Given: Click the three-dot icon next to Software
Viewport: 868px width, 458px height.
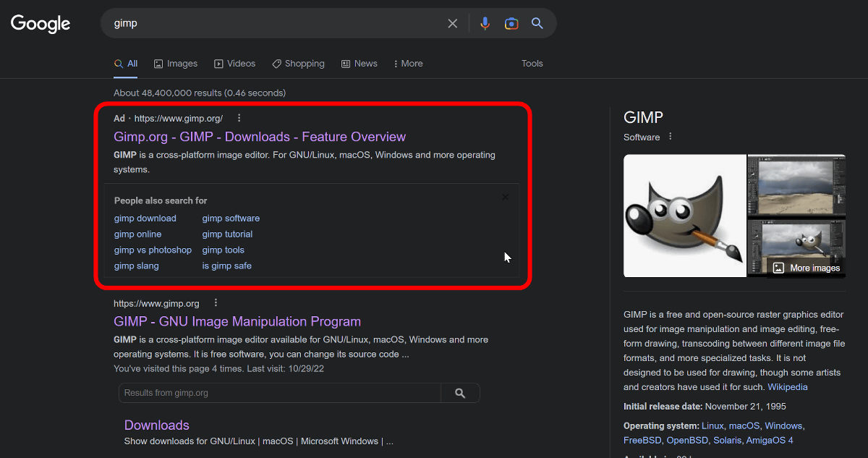Looking at the screenshot, I should (x=671, y=137).
